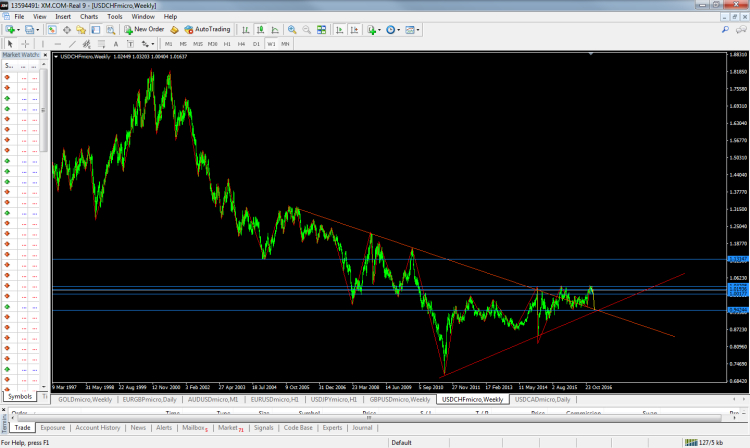Click the Default profile status bar entry

tap(401, 443)
